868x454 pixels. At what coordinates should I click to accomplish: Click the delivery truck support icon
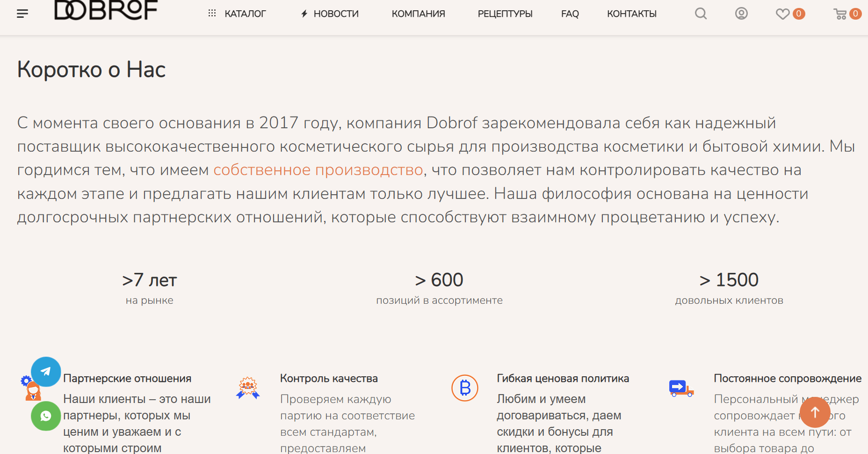[x=681, y=388]
